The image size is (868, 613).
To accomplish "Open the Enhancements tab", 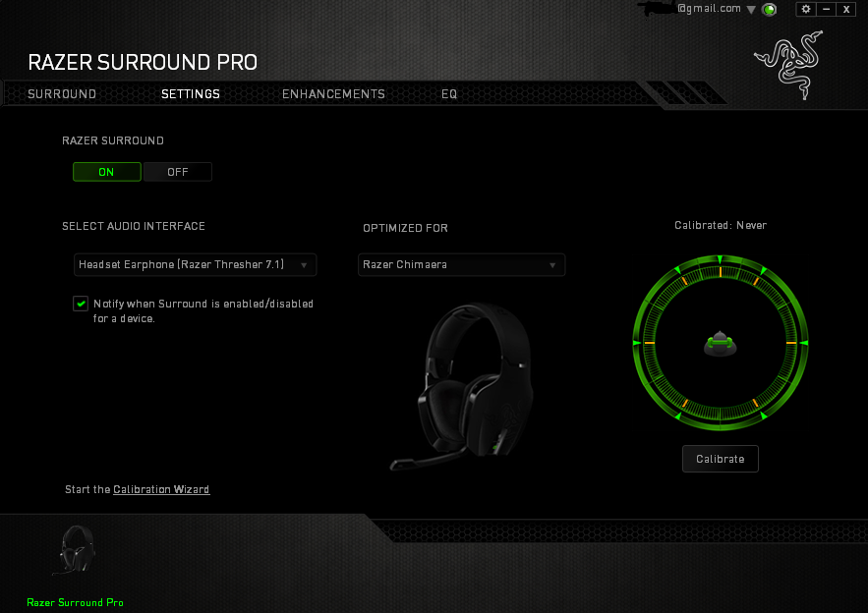I will pos(333,94).
